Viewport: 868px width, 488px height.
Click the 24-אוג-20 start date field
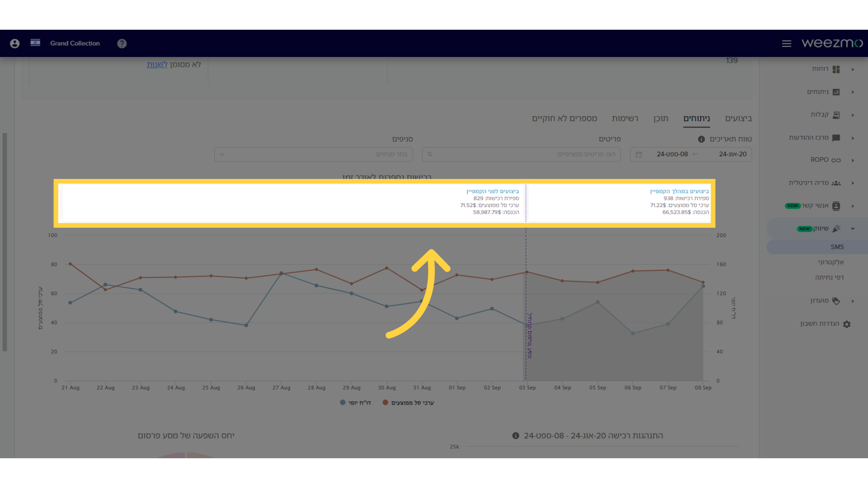732,154
